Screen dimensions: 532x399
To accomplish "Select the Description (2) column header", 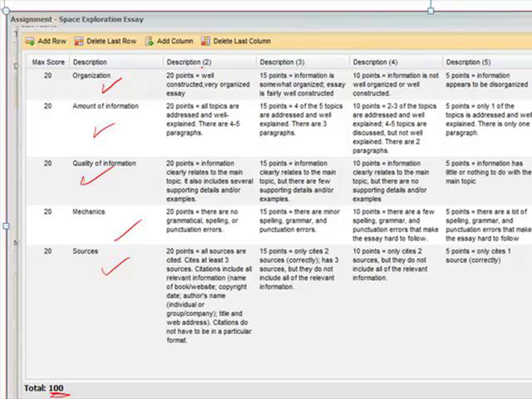I will click(x=189, y=62).
